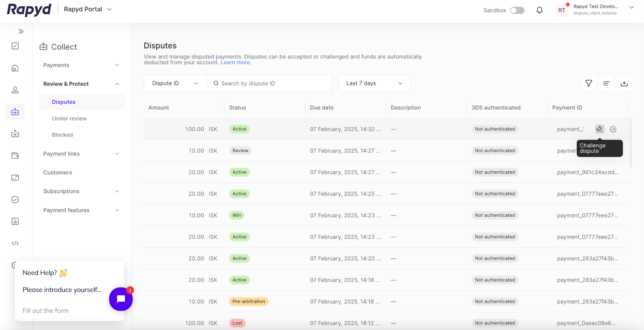Click the download export icon

[x=624, y=83]
